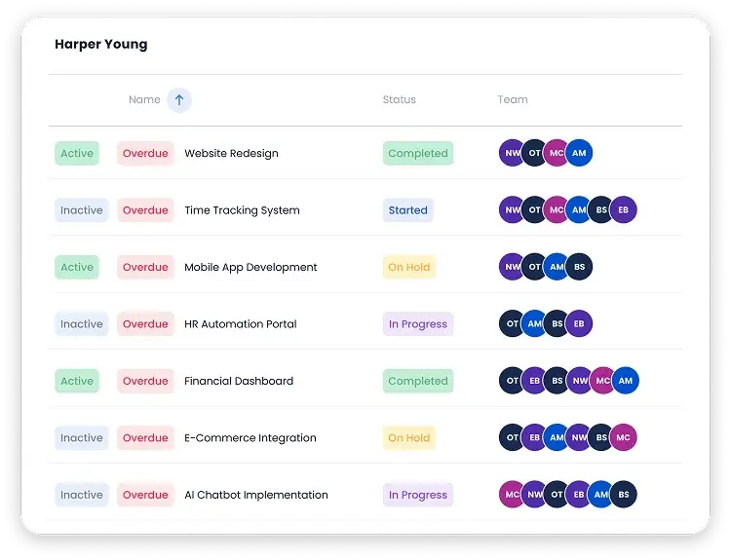The width and height of the screenshot is (731, 560).
Task: Click the Harper Young heading
Action: point(101,44)
